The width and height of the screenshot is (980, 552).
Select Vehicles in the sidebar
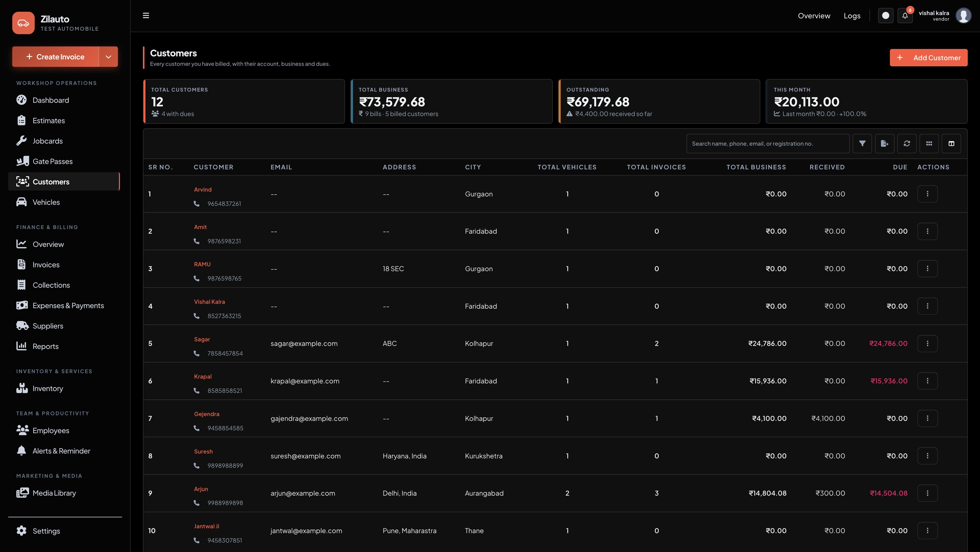pyautogui.click(x=64, y=202)
